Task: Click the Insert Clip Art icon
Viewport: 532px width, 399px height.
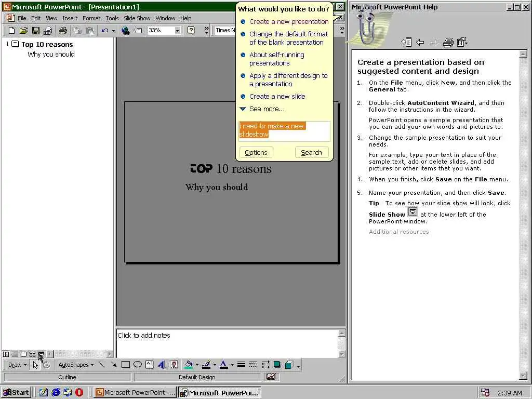Action: click(x=174, y=365)
